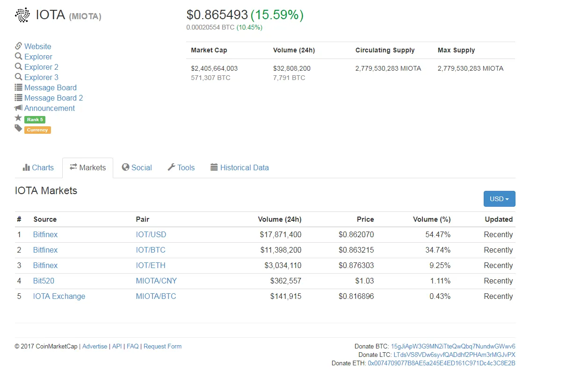Screen dimensions: 588x370
Task: Click the Volume (24h) table column header
Action: click(x=280, y=219)
